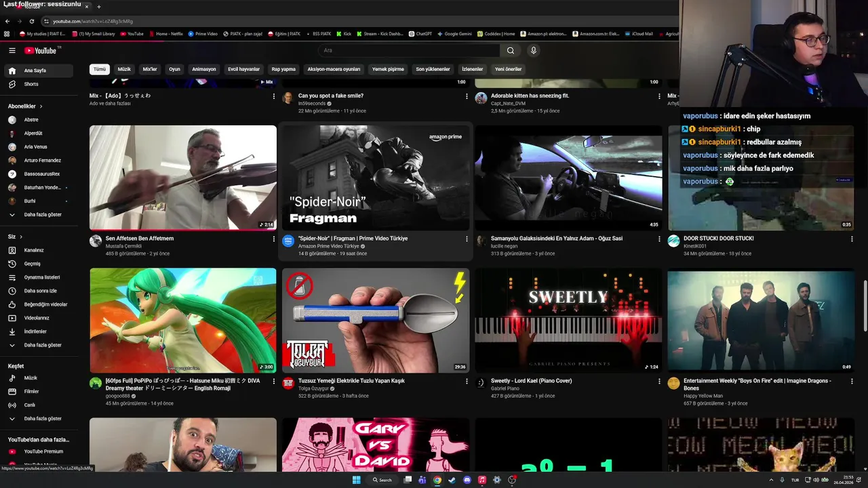Select the Yemek pişirme chip

pos(388,69)
